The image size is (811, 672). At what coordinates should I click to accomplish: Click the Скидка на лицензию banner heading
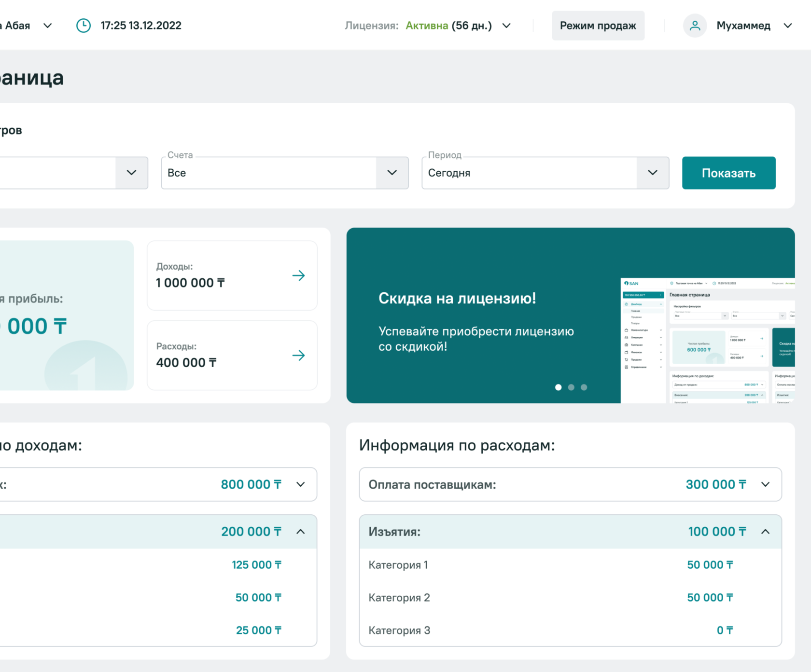click(x=457, y=298)
